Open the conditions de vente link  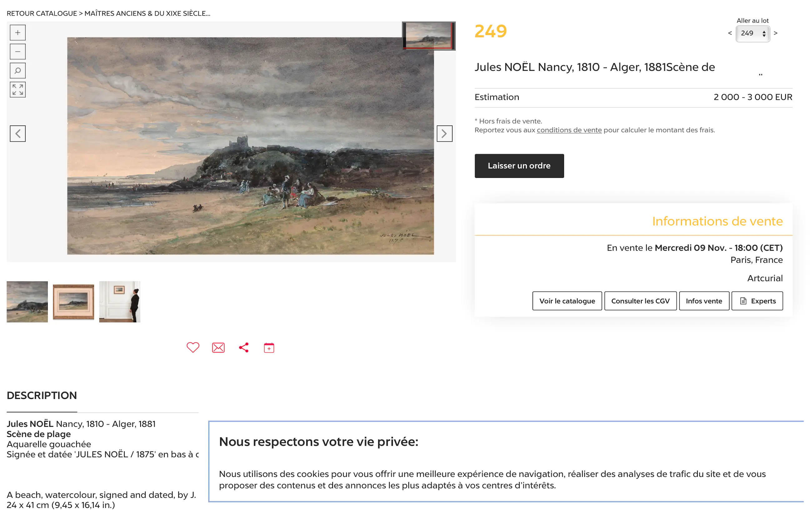pyautogui.click(x=569, y=130)
